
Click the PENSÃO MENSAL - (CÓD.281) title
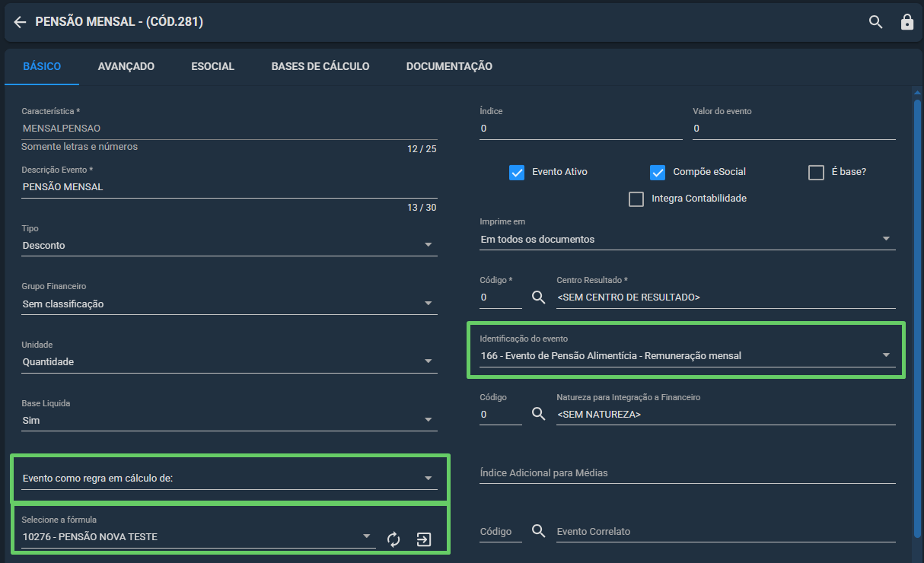pyautogui.click(x=119, y=22)
